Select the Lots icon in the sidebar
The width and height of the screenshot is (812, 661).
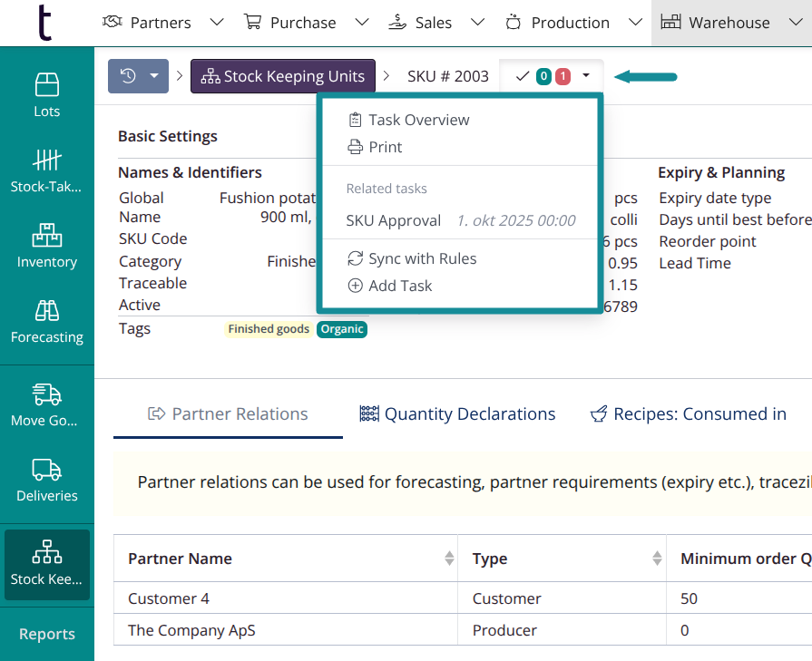46,85
